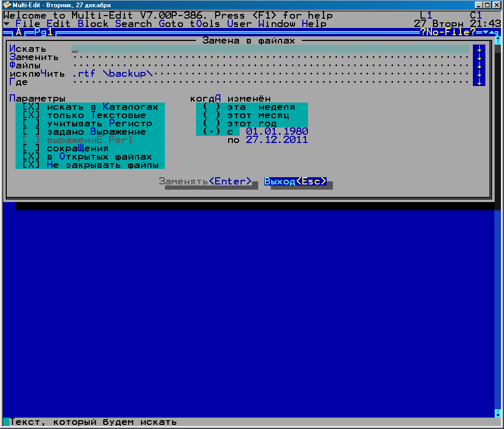Viewport: 504px width, 429px height.
Task: Open the Search menu
Action: pyautogui.click(x=133, y=24)
